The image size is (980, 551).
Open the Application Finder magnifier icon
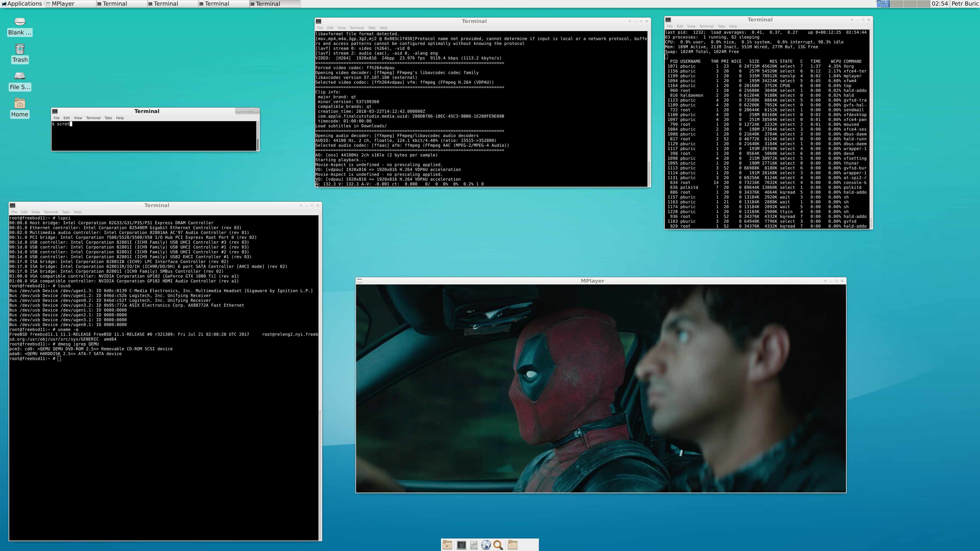click(x=498, y=545)
